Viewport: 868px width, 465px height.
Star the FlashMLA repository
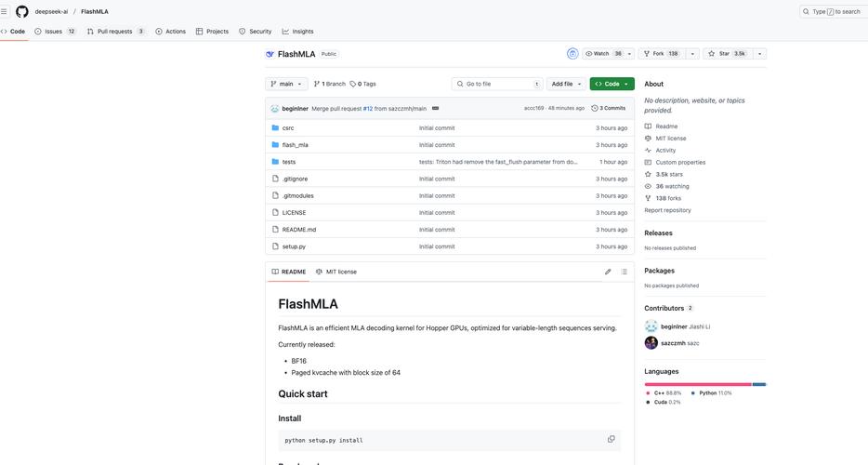click(727, 54)
